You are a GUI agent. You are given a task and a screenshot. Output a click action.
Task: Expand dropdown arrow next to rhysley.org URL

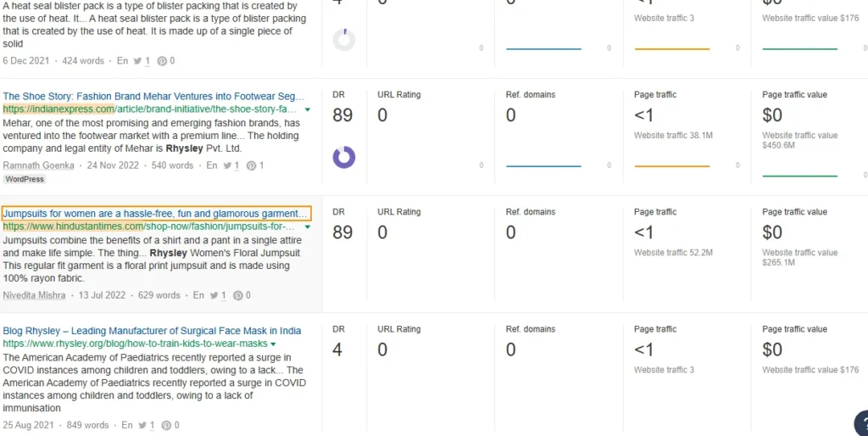(x=273, y=344)
